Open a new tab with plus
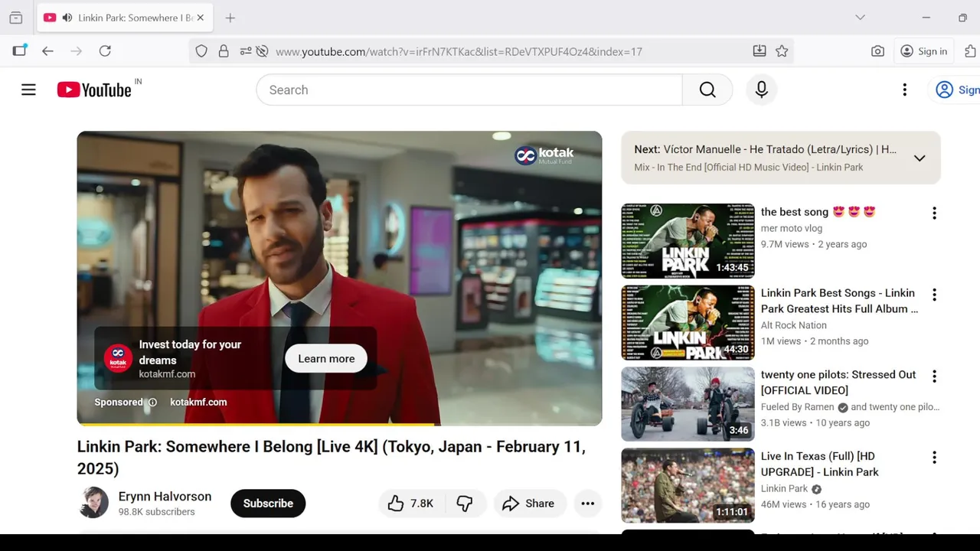The width and height of the screenshot is (980, 551). click(x=230, y=18)
